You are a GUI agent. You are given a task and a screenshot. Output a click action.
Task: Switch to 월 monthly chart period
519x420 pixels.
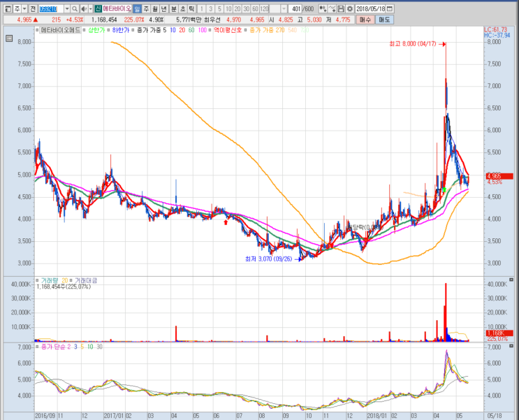[x=155, y=9]
